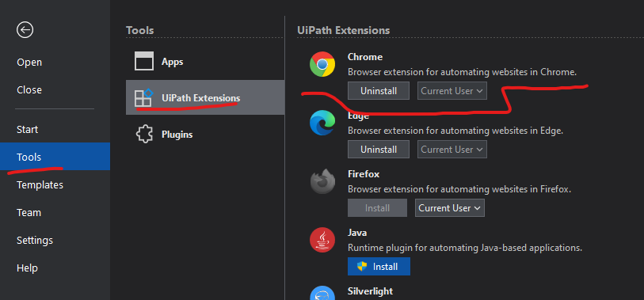Image resolution: width=644 pixels, height=300 pixels.
Task: Click the Silverlight logo icon
Action: coord(322,294)
